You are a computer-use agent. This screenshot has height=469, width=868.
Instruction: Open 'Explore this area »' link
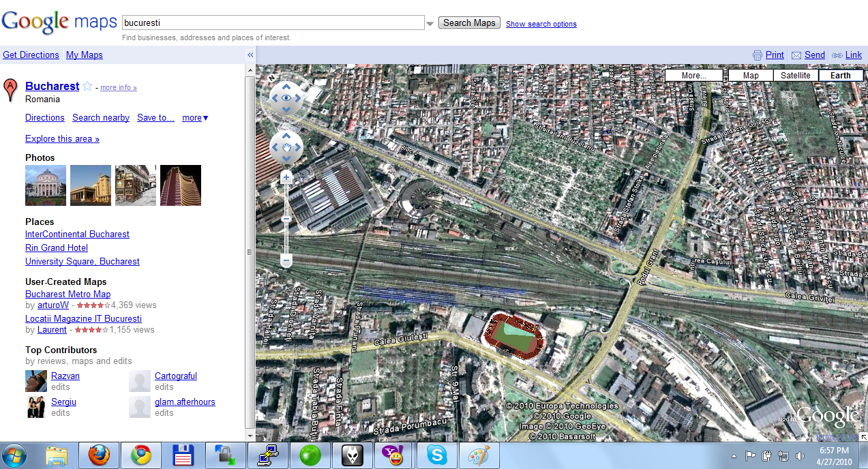click(62, 139)
